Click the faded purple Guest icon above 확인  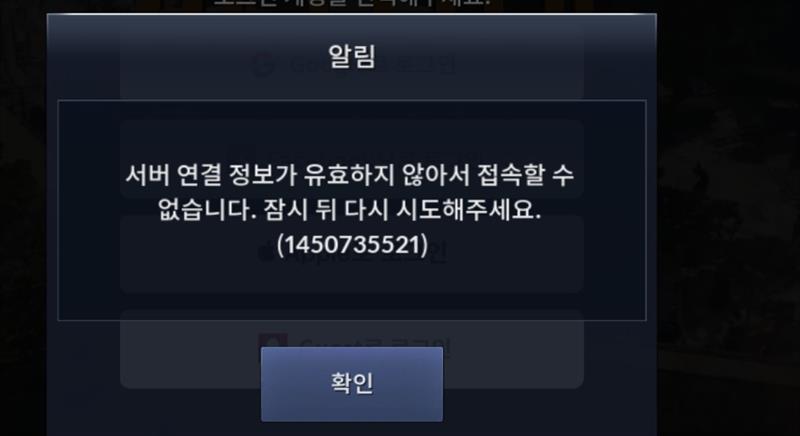[273, 342]
